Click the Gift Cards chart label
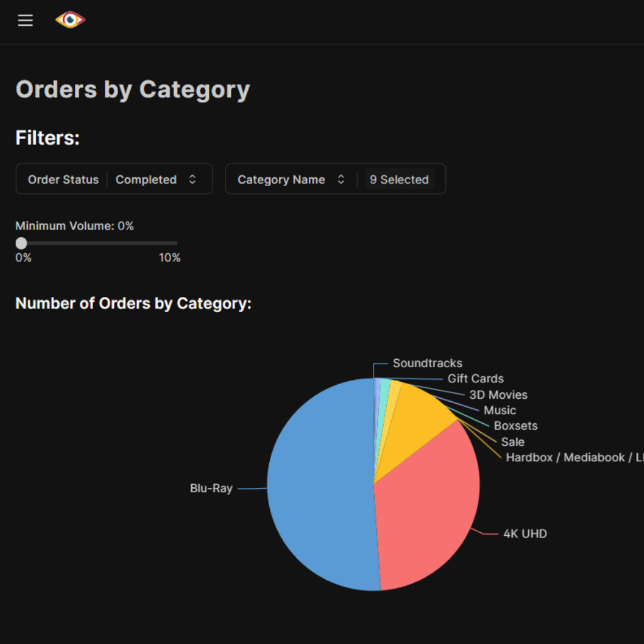644x644 pixels. pos(475,379)
